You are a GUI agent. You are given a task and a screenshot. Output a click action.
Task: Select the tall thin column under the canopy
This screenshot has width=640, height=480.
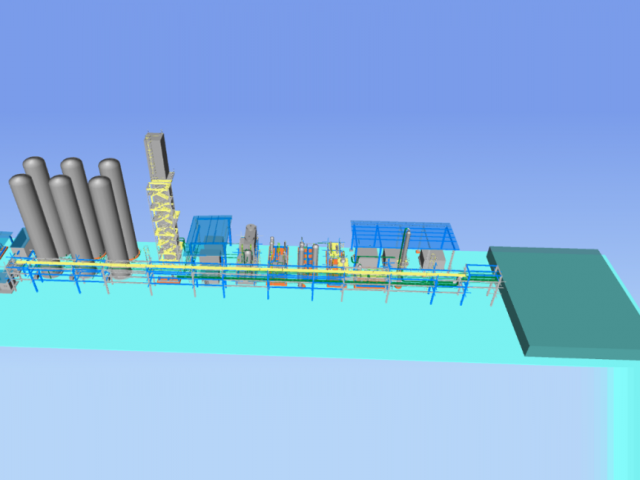pos(406,247)
